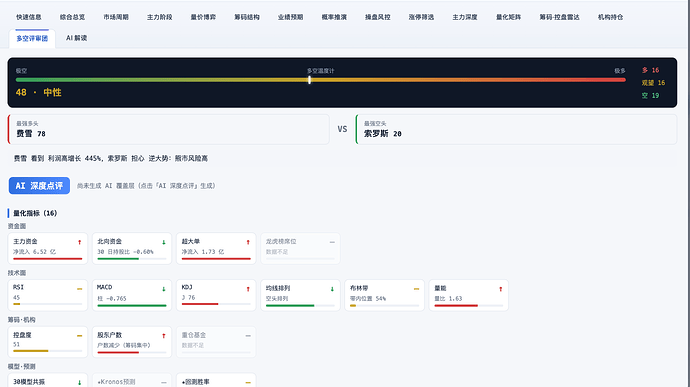Go to the 操盘风控 tab
690x387 pixels.
coord(378,17)
